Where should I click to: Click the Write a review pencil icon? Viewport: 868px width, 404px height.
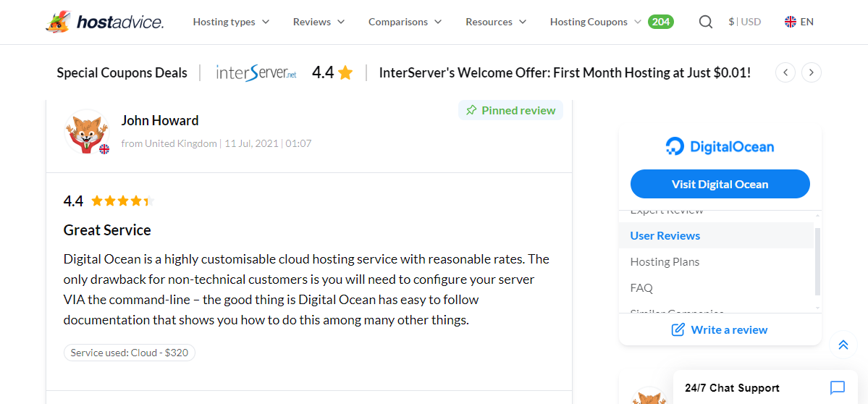click(678, 330)
